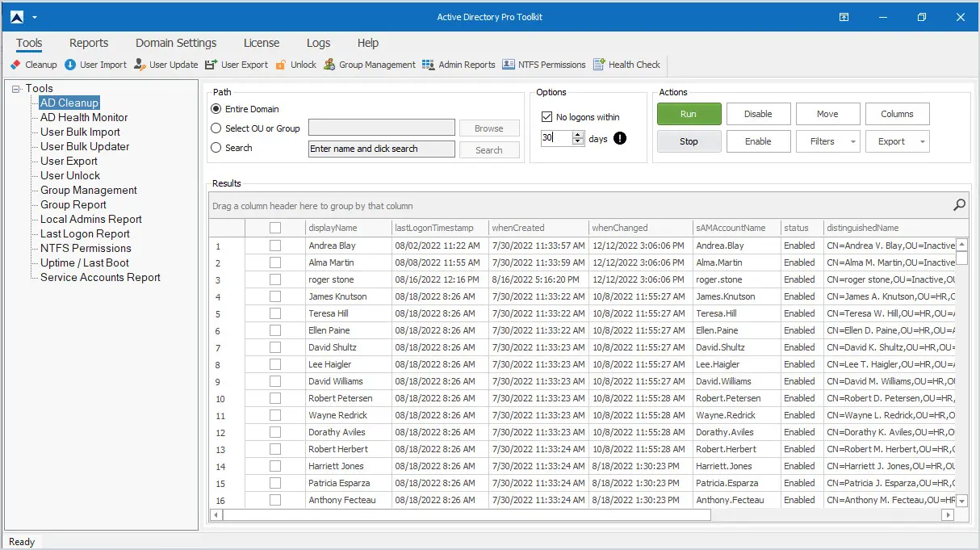Click the Enable button

tap(758, 141)
